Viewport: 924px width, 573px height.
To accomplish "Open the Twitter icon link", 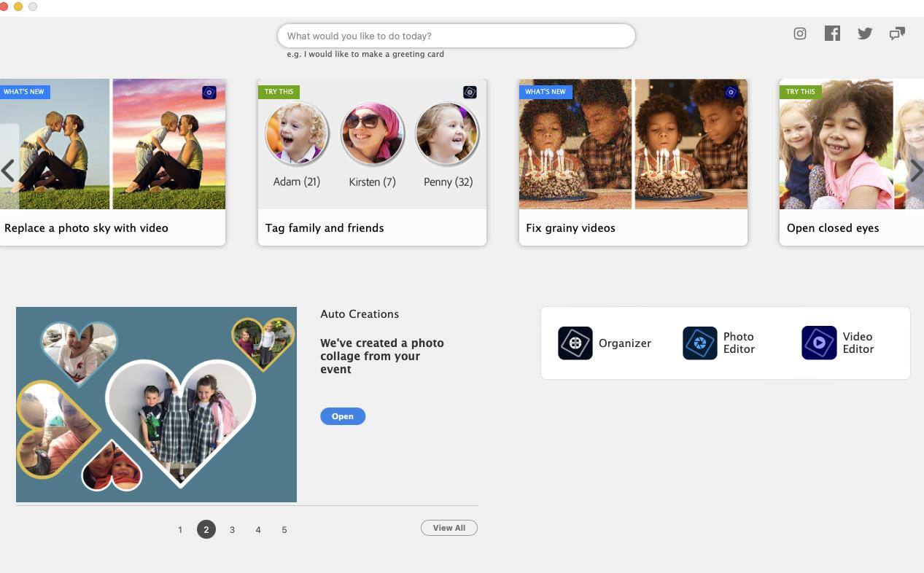I will pyautogui.click(x=865, y=34).
